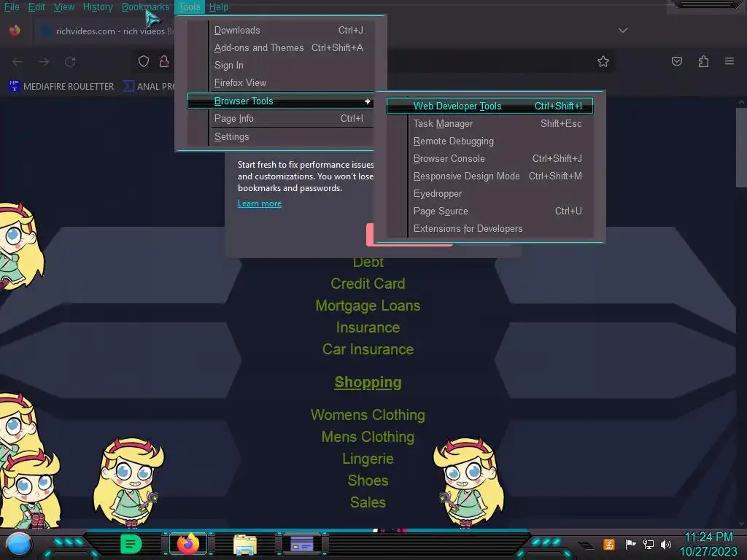Open the Firefox hamburger application menu
The image size is (747, 560).
pos(729,61)
